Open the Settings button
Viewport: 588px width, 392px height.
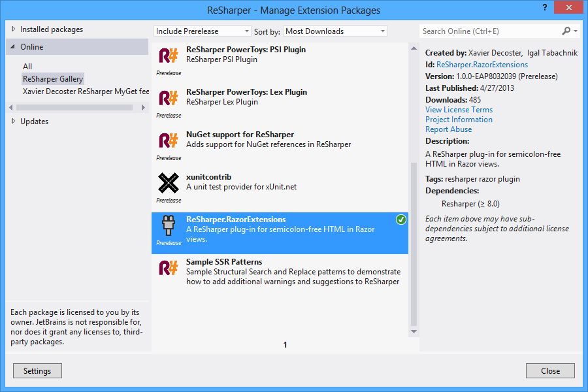pos(37,370)
